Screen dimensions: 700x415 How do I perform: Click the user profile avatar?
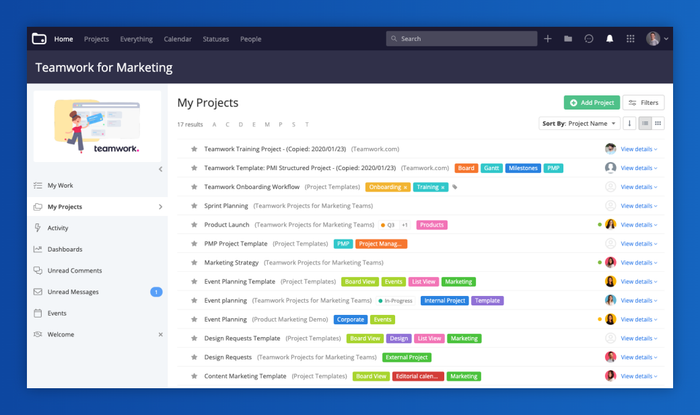point(653,39)
